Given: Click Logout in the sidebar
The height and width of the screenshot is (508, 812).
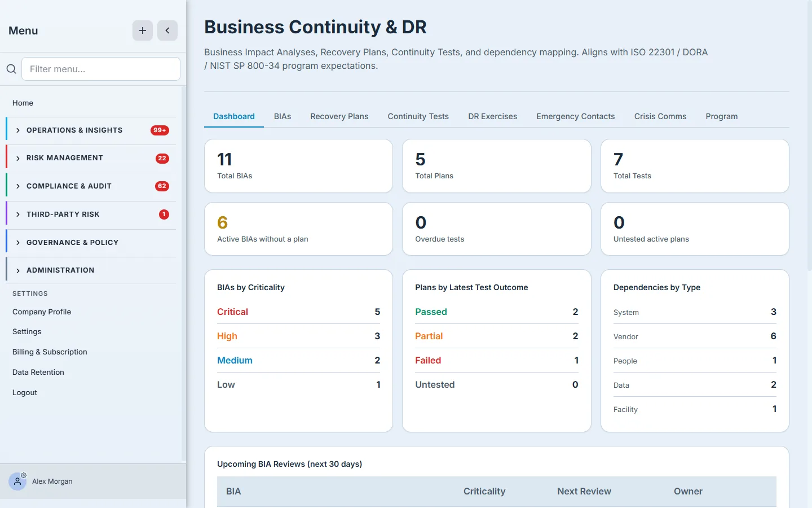Looking at the screenshot, I should coord(25,393).
